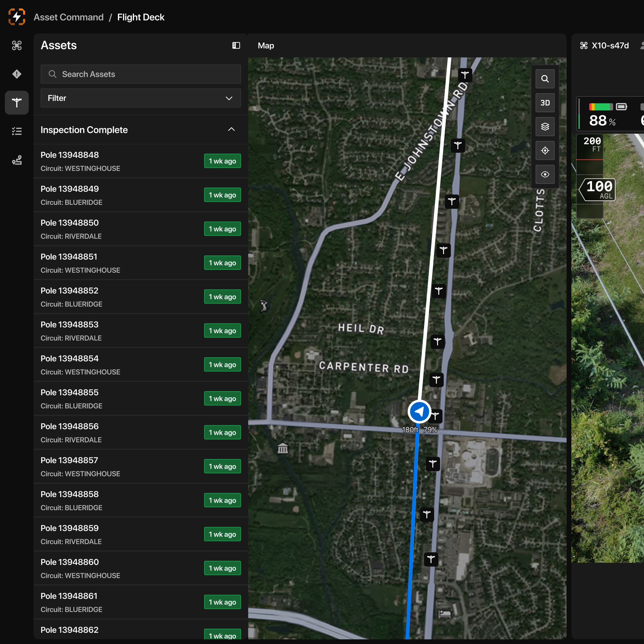The height and width of the screenshot is (644, 644).
Task: Click 1 wk ago badge for Pole 13948855
Action: click(222, 398)
